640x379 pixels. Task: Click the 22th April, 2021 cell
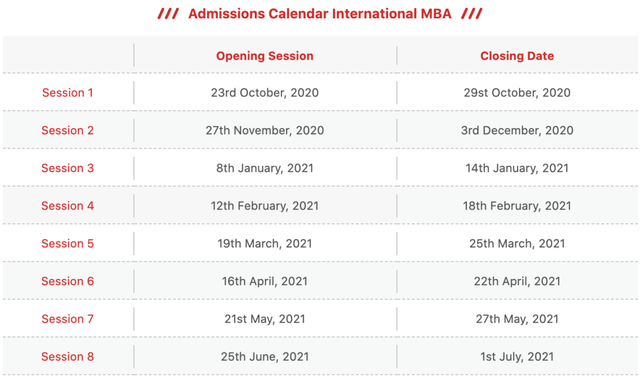click(517, 281)
